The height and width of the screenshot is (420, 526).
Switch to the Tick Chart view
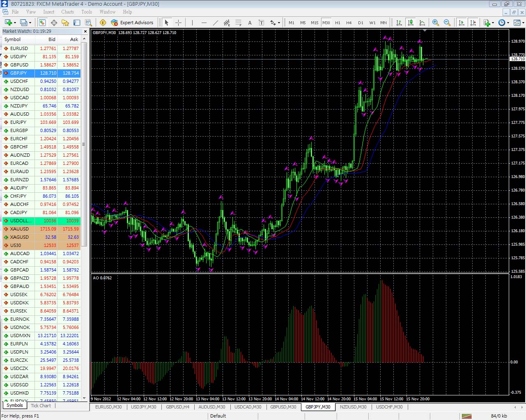(41, 406)
